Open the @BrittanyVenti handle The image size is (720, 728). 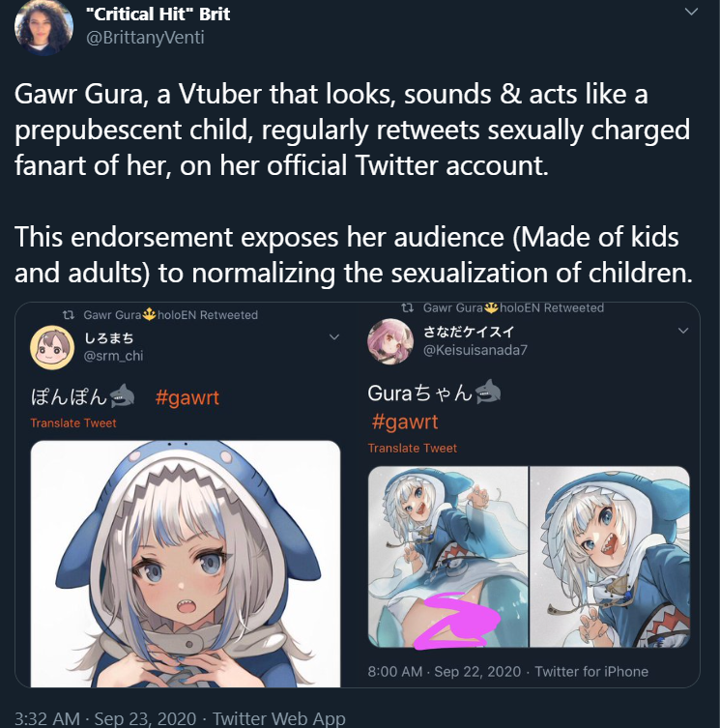[x=145, y=37]
